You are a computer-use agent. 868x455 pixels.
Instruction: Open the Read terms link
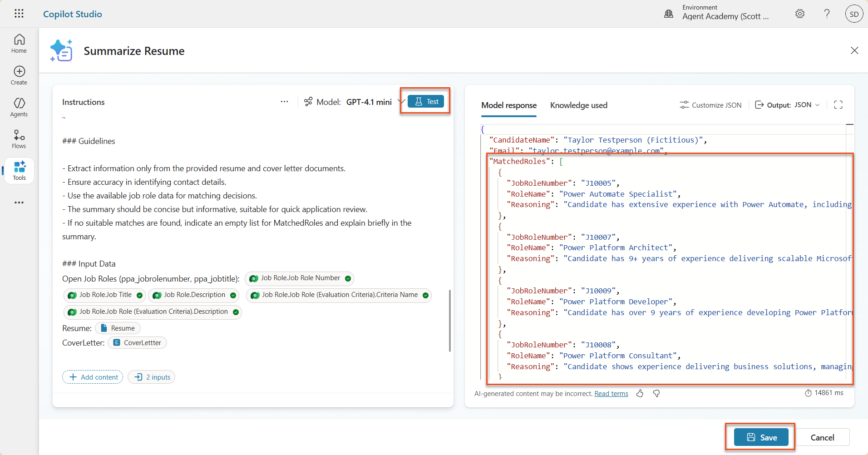pyautogui.click(x=611, y=393)
